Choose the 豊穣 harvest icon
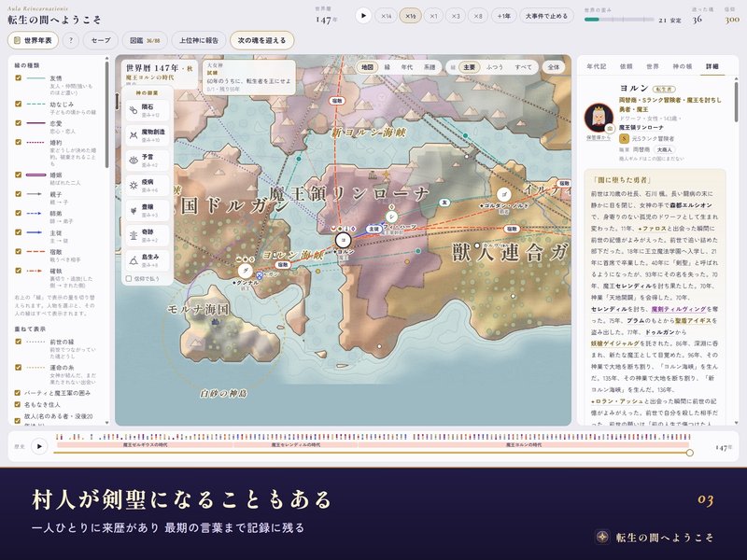747x560 pixels. pyautogui.click(x=134, y=211)
